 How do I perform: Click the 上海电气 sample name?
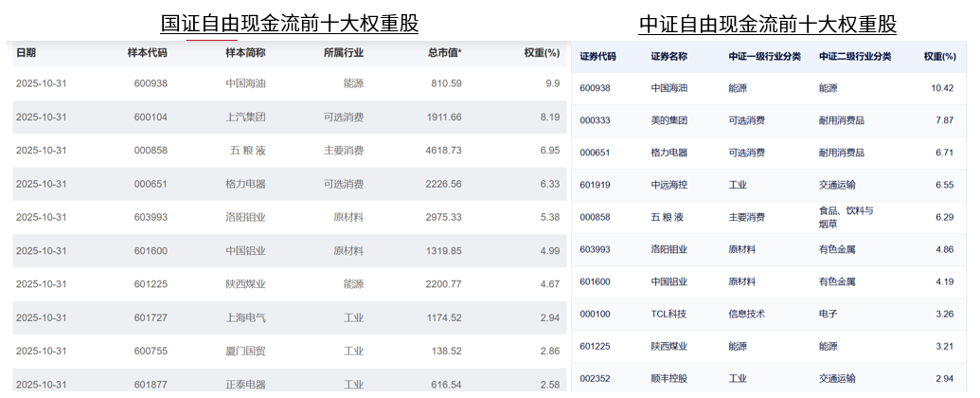point(245,317)
